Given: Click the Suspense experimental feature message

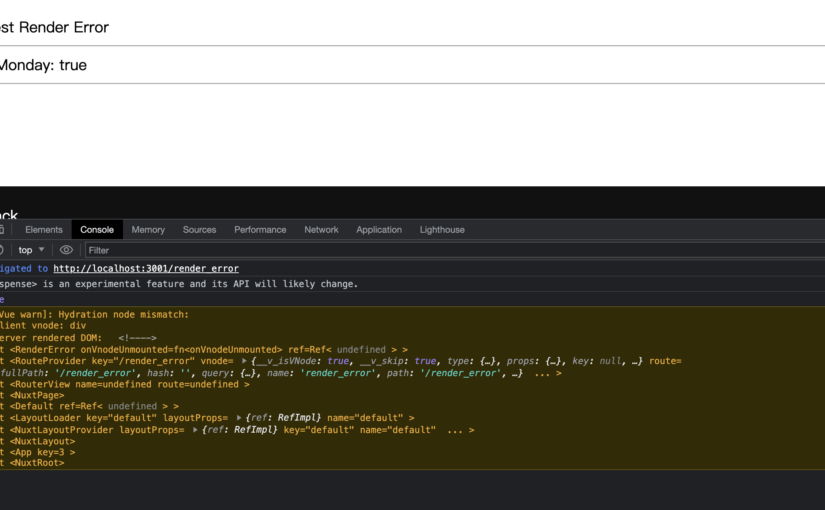Looking at the screenshot, I should pyautogui.click(x=180, y=284).
